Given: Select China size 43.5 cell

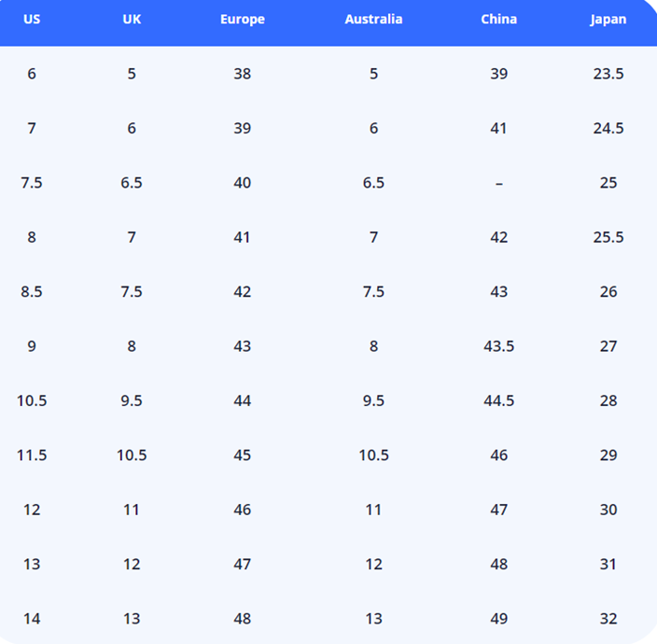Looking at the screenshot, I should coord(498,346).
